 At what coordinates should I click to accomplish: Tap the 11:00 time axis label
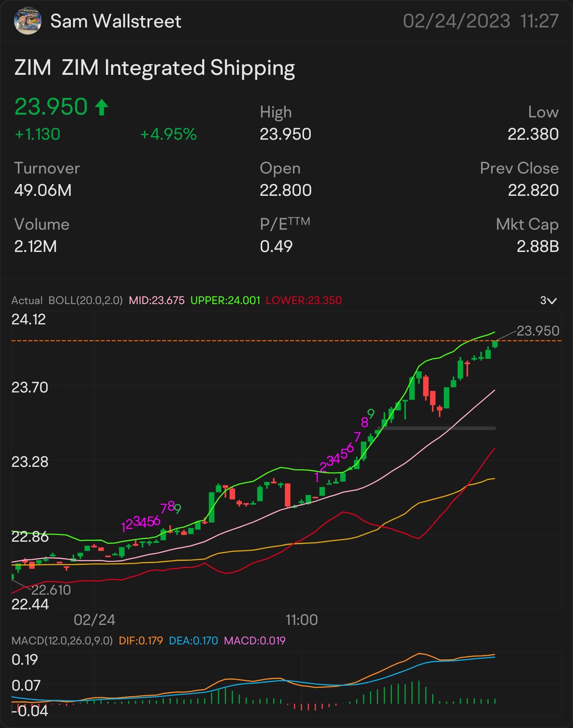[302, 620]
